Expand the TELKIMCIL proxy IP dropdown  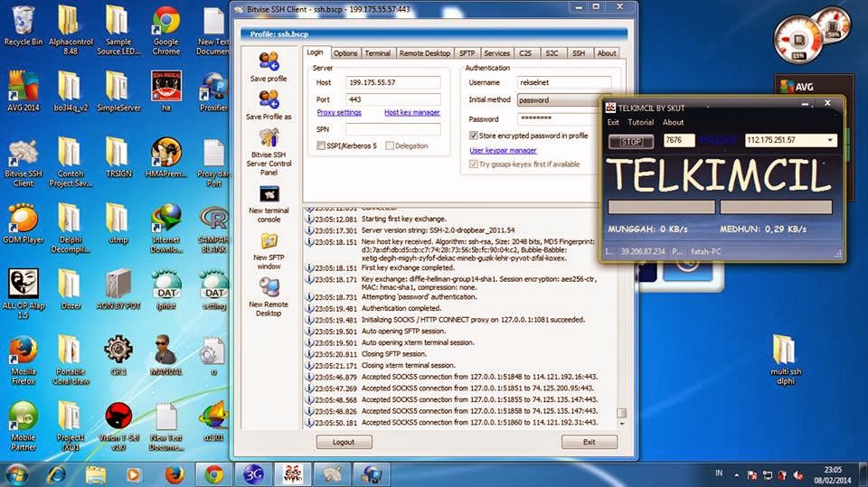pos(830,140)
